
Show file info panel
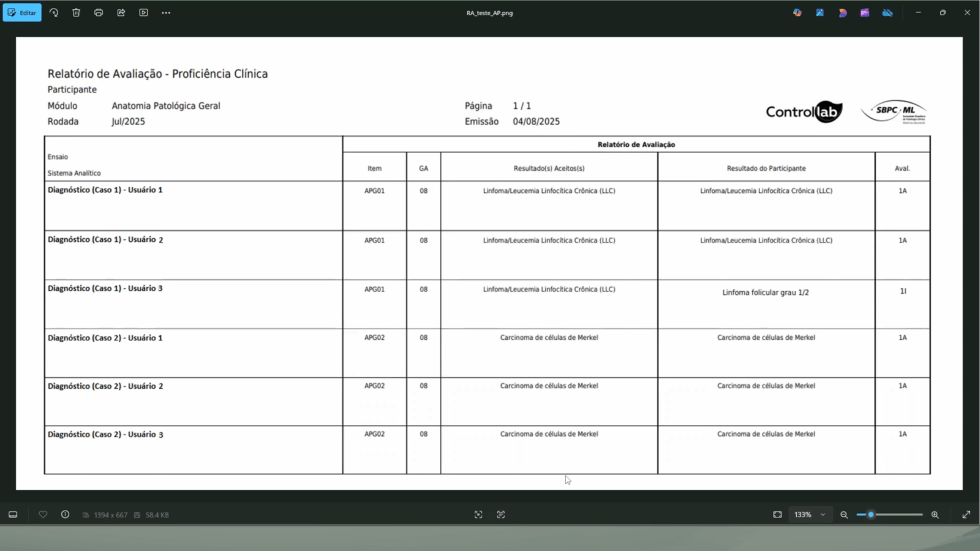(x=65, y=515)
